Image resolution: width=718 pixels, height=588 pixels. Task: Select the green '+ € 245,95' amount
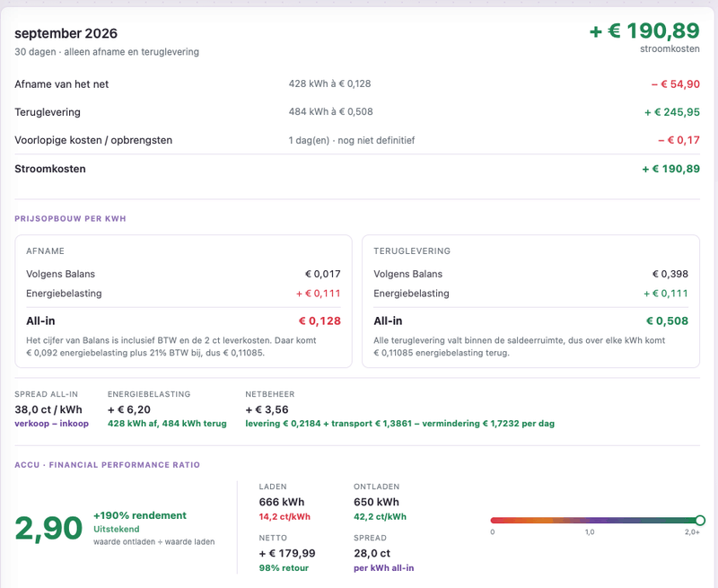pos(672,112)
